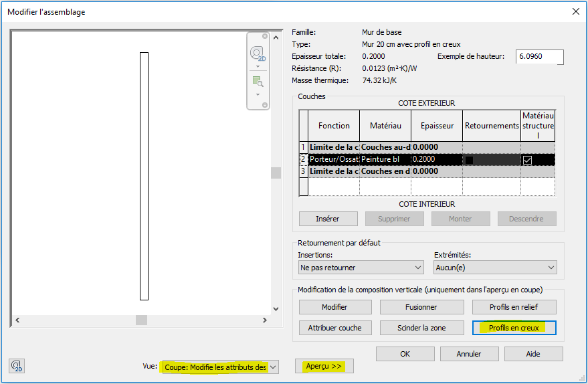Select the zoom region tool in navigation bar
Viewport: 588px width, 384px height.
tap(257, 82)
